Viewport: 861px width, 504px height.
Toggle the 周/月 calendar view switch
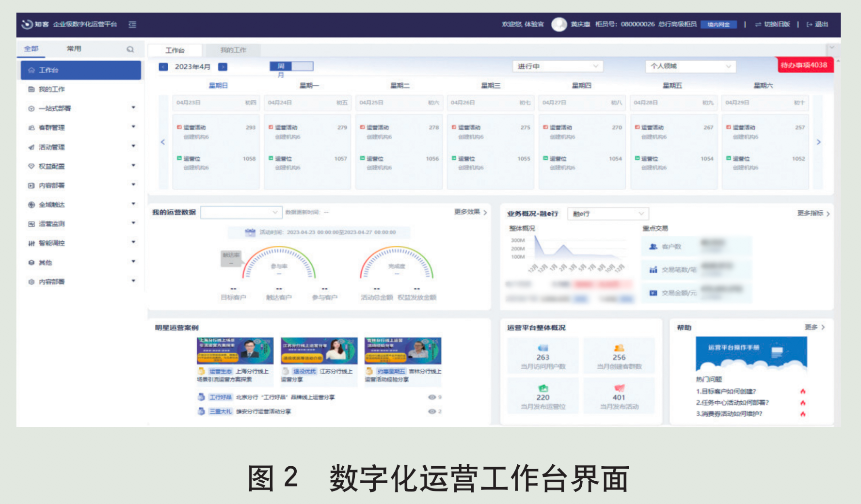point(292,66)
